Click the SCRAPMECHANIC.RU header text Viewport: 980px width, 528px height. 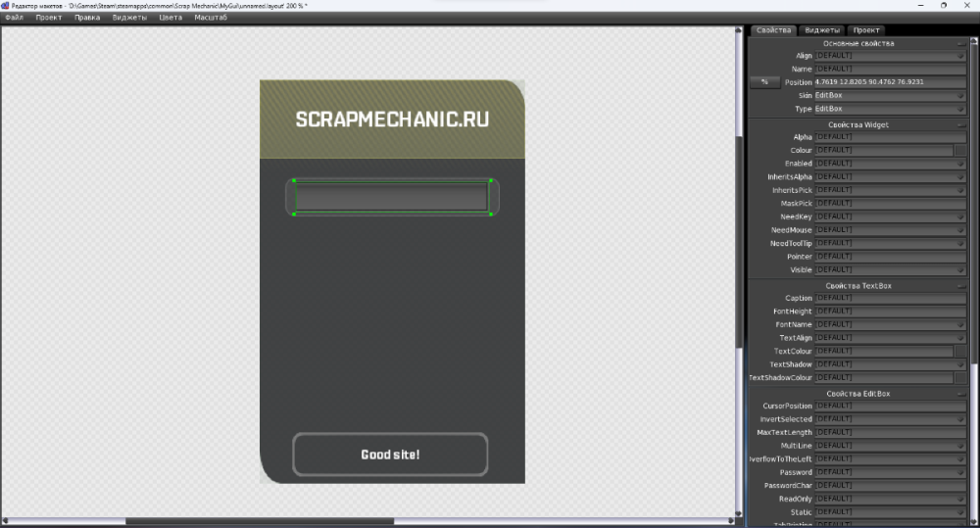392,120
